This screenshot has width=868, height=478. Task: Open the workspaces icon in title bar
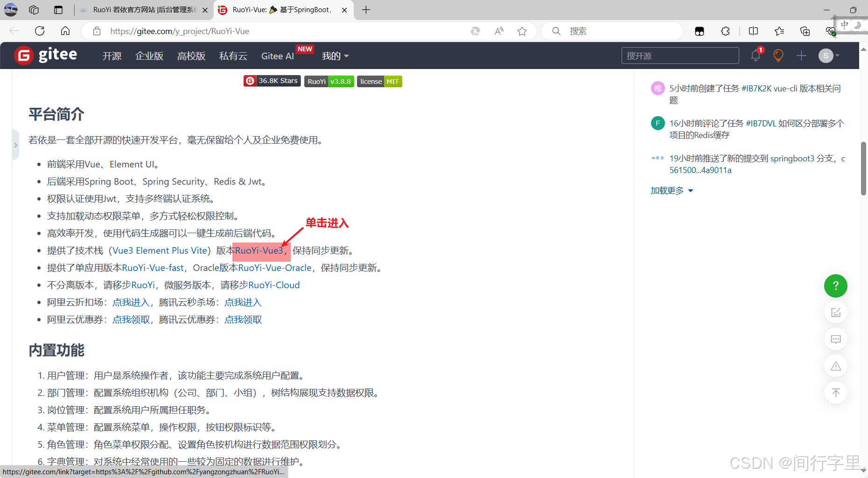click(x=34, y=10)
